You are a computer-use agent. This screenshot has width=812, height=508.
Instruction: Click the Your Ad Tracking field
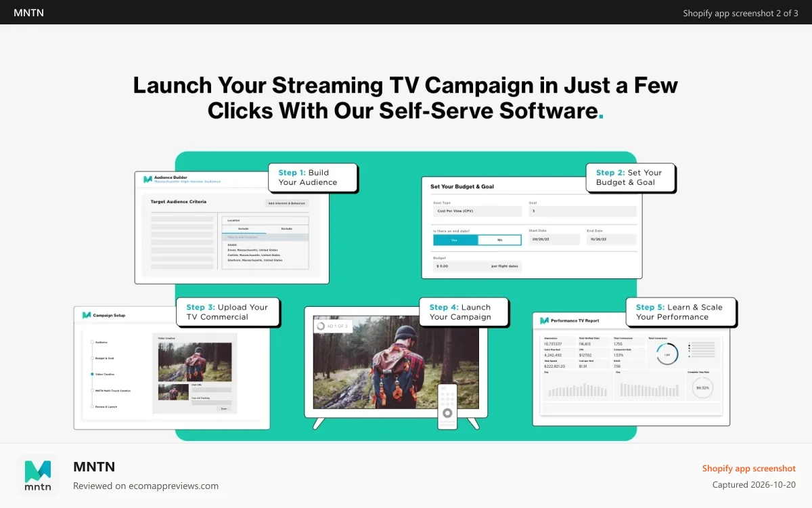211,402
